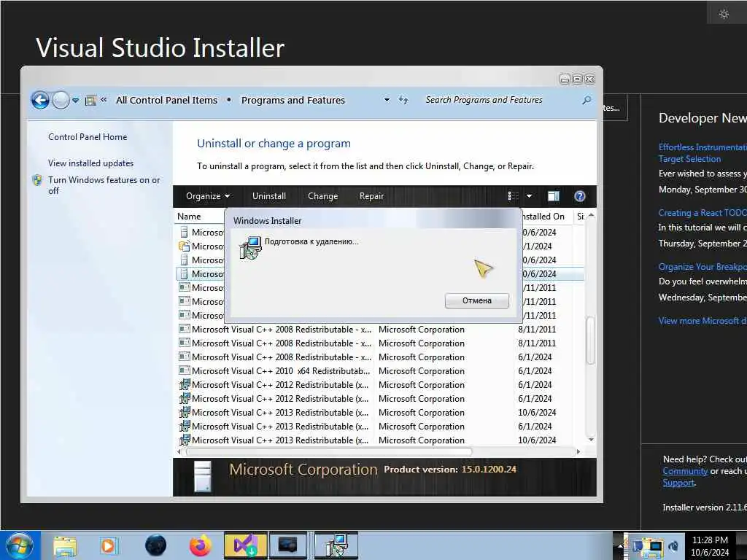Click the scroll down arrow of program list
The width and height of the screenshot is (747, 560).
point(591,440)
